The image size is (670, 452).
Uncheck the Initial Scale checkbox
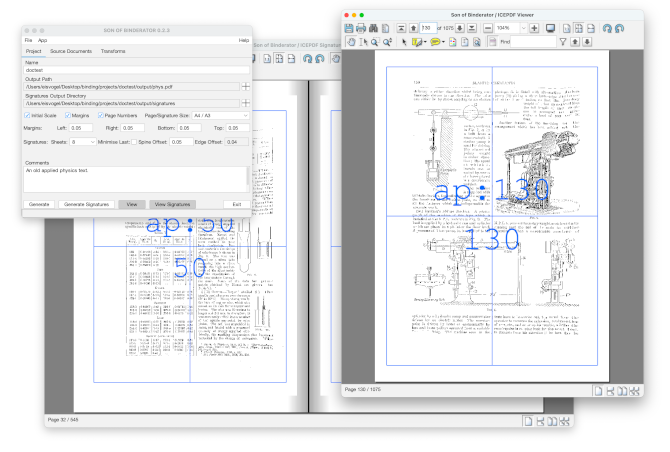pyautogui.click(x=28, y=115)
